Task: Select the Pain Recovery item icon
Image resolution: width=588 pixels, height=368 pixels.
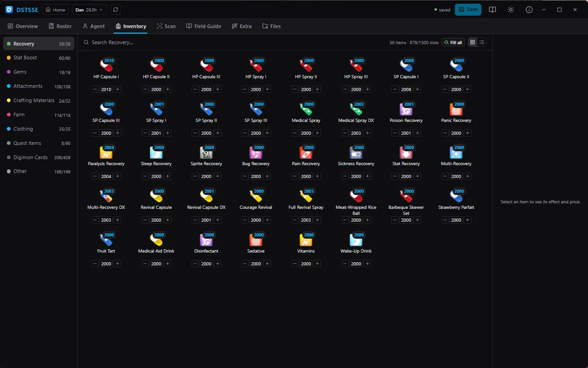Action: pyautogui.click(x=306, y=152)
